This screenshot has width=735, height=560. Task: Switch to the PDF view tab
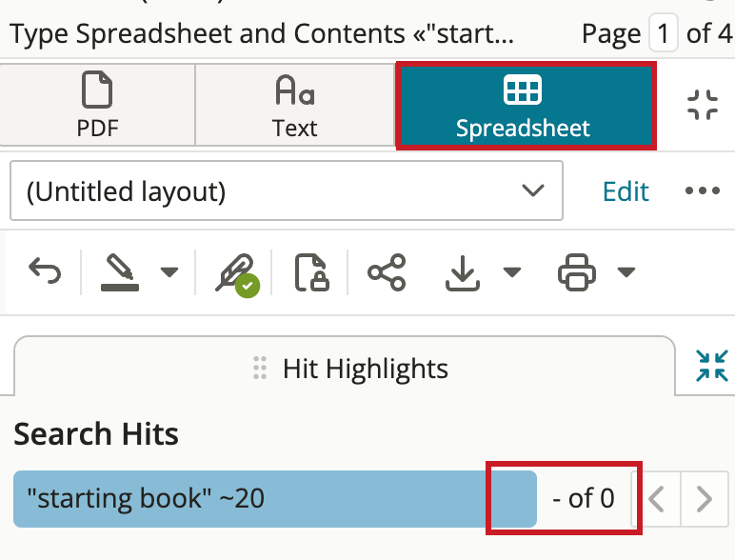97,105
